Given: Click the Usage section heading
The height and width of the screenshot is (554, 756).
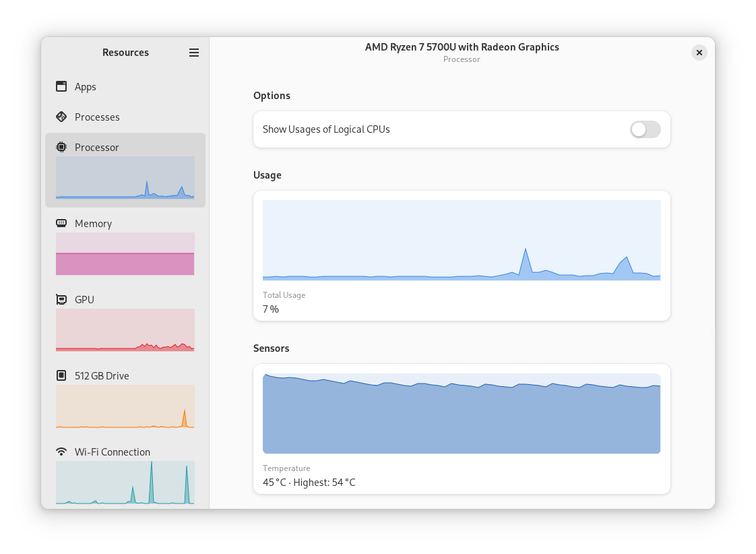Looking at the screenshot, I should [267, 175].
